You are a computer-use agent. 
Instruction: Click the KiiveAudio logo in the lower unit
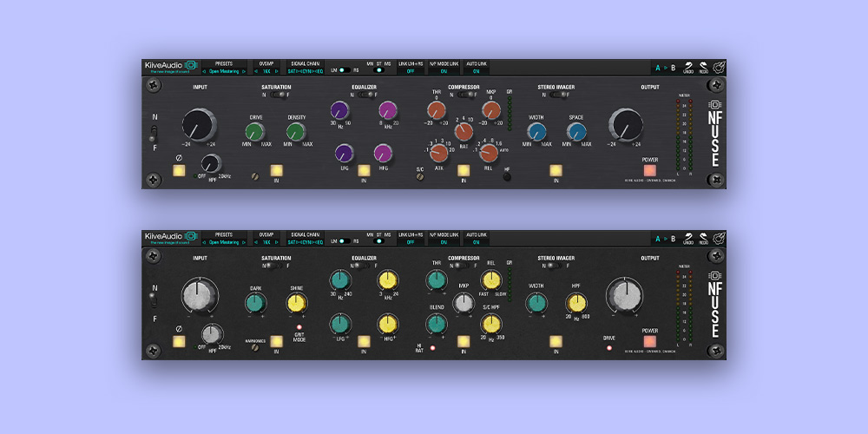coord(170,238)
